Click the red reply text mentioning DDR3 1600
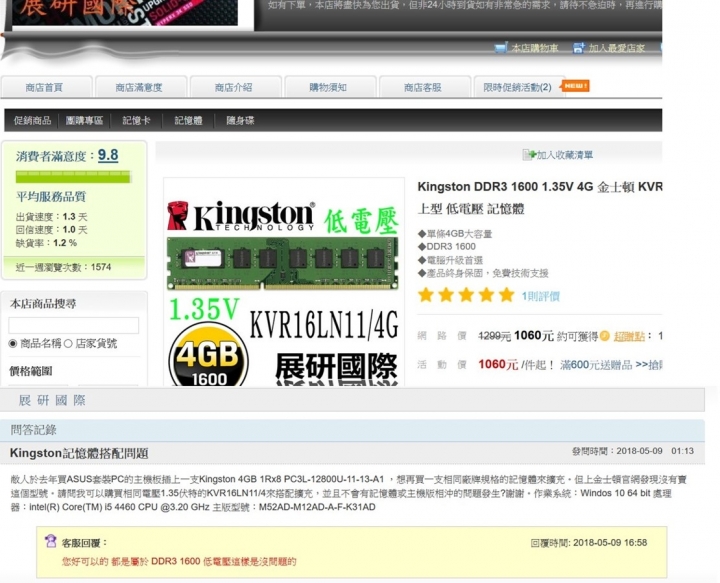 point(179,561)
